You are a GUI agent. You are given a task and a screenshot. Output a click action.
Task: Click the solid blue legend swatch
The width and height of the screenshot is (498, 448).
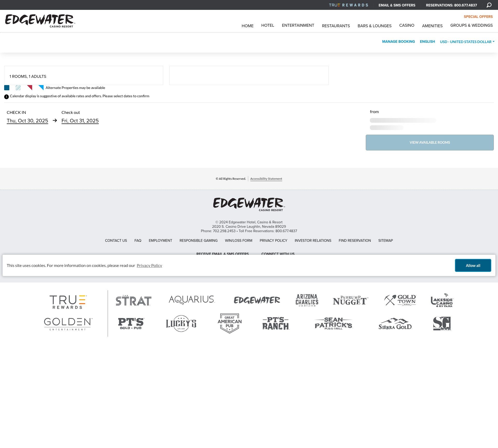[7, 88]
